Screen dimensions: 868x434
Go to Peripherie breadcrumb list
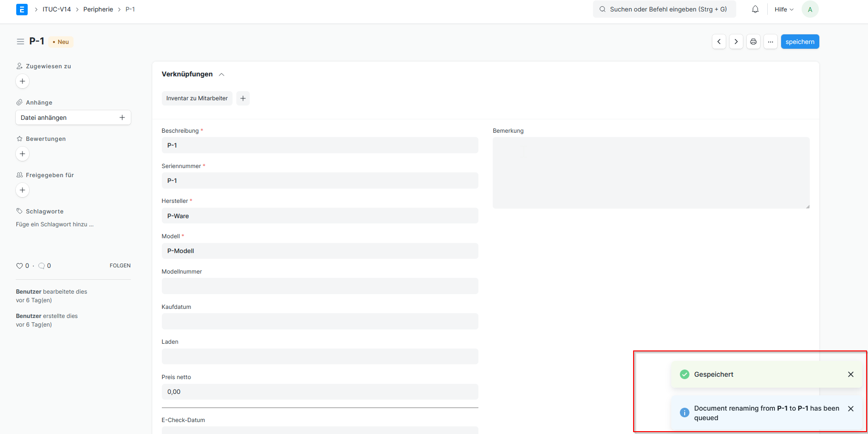(98, 10)
